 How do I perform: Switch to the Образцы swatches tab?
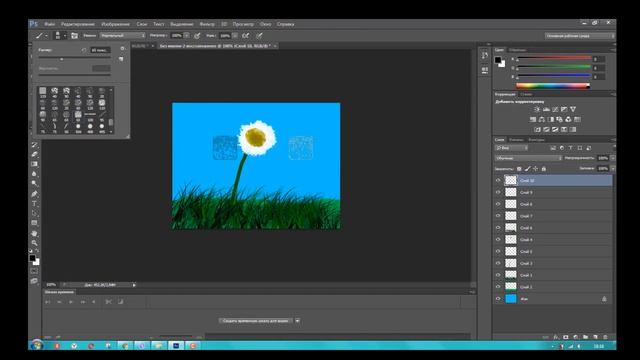(517, 50)
